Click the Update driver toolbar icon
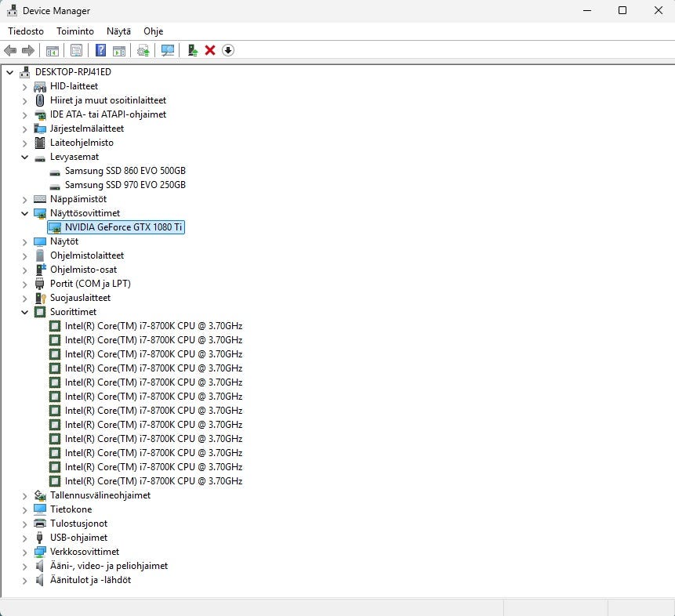 (143, 50)
